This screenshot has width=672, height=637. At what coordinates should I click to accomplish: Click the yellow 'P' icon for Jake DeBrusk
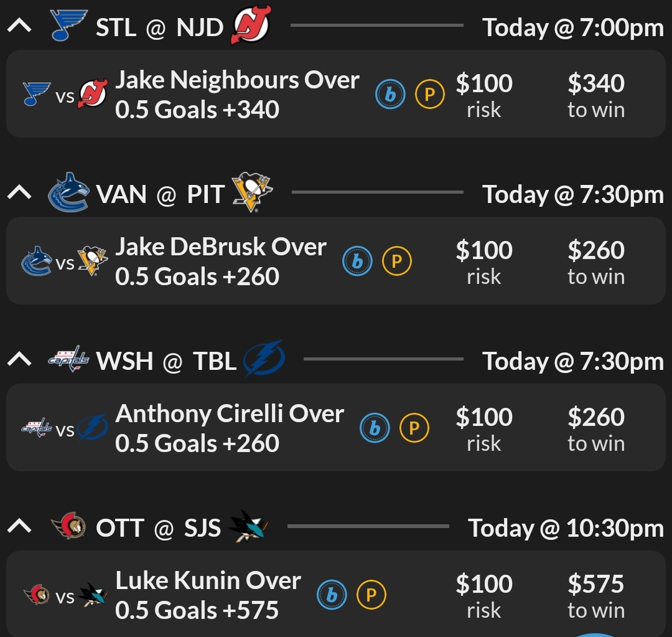pos(396,262)
